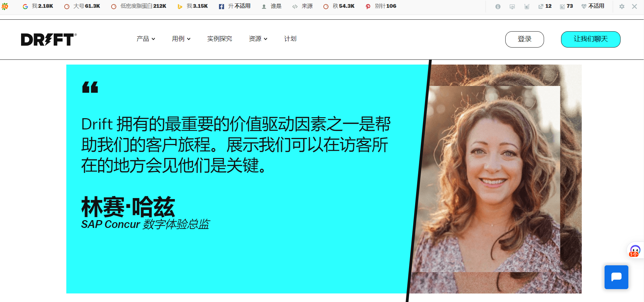The image size is (644, 302).
Task: Expand the 资源 dropdown menu
Action: tap(258, 39)
